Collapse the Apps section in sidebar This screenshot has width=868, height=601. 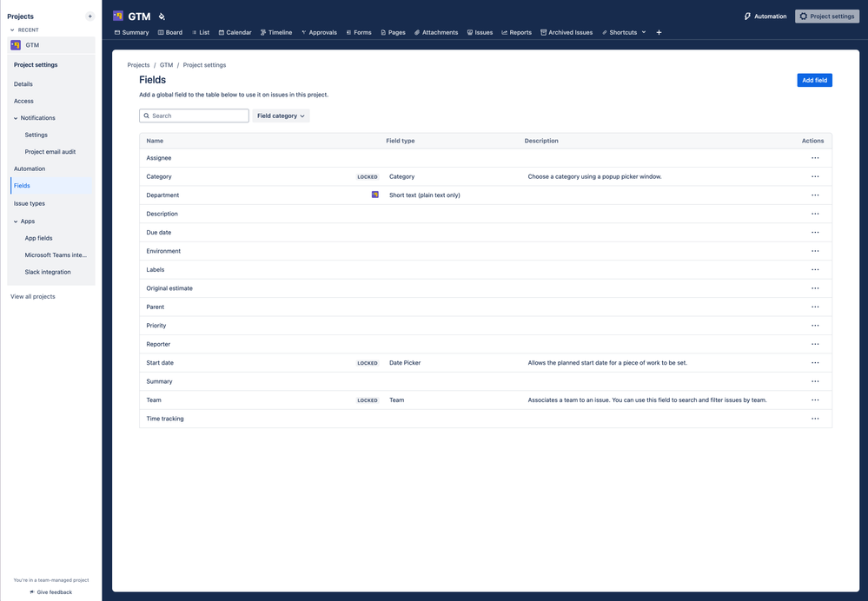click(x=16, y=221)
